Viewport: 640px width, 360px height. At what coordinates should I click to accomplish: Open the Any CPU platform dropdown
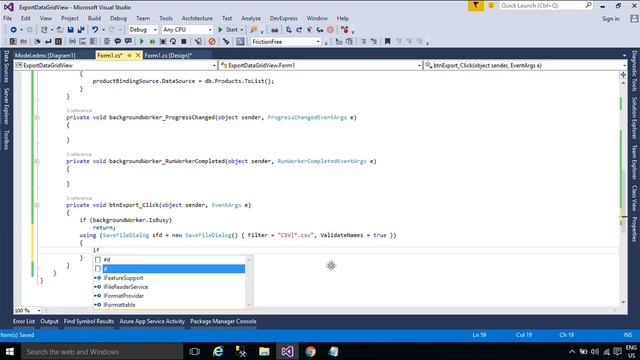pos(187,30)
